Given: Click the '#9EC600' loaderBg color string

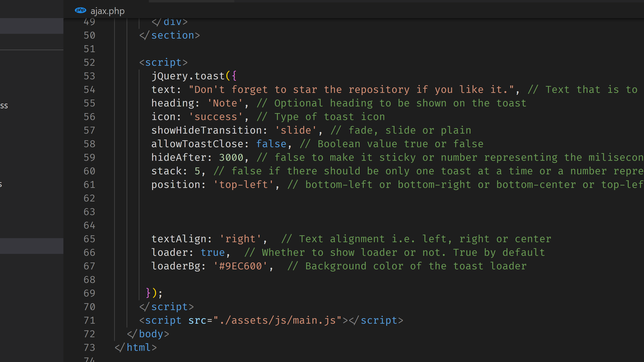Looking at the screenshot, I should point(240,266).
